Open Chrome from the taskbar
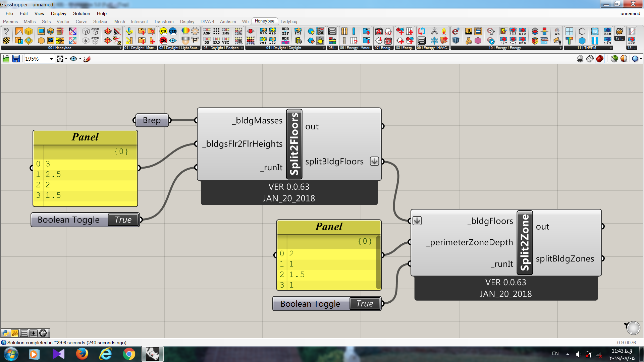 (x=129, y=354)
